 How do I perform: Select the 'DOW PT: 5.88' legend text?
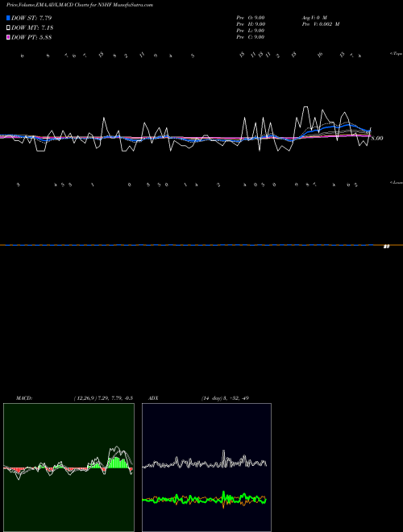pyautogui.click(x=31, y=37)
